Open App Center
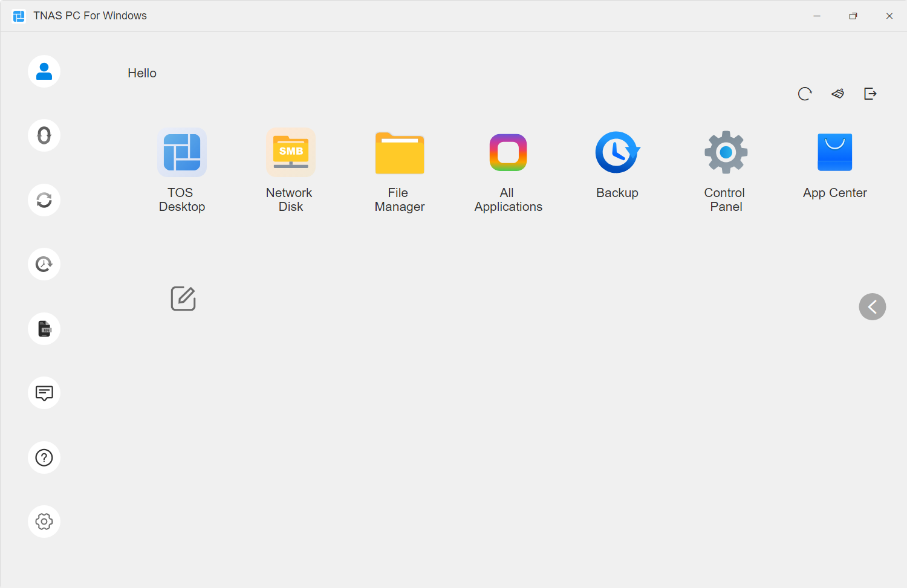907x588 pixels. (835, 153)
